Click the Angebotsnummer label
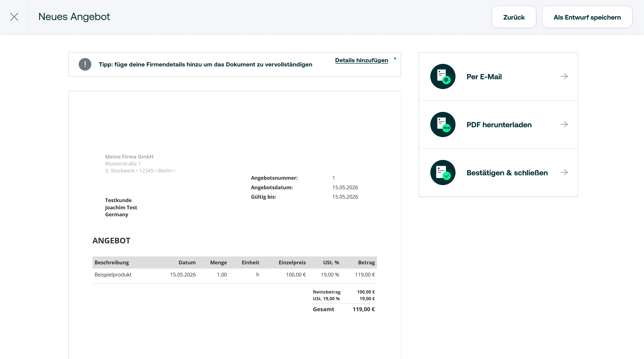Screen dimensions: 644x359 pyautogui.click(x=274, y=178)
